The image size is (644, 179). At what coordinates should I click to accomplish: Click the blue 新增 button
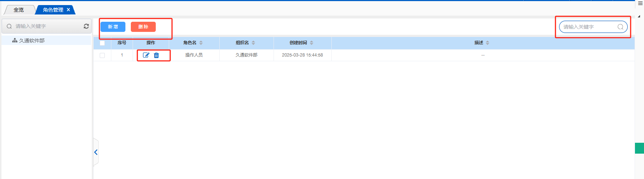(113, 27)
